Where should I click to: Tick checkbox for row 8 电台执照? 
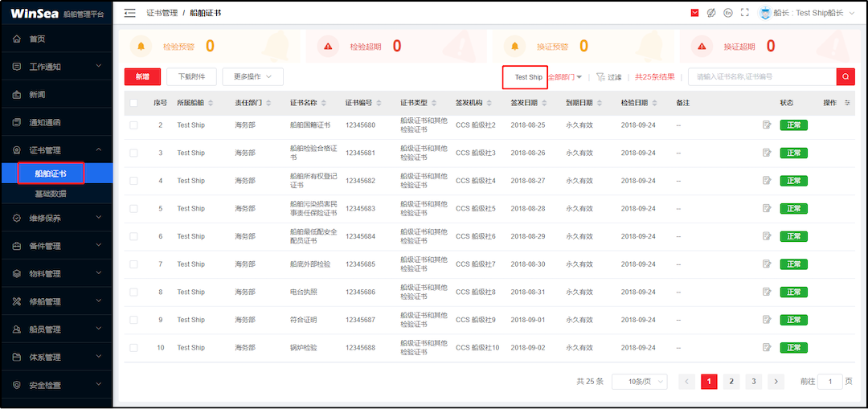[133, 292]
